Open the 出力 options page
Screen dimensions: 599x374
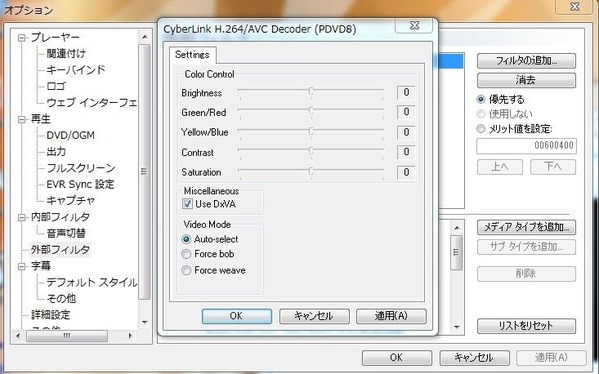coord(56,152)
